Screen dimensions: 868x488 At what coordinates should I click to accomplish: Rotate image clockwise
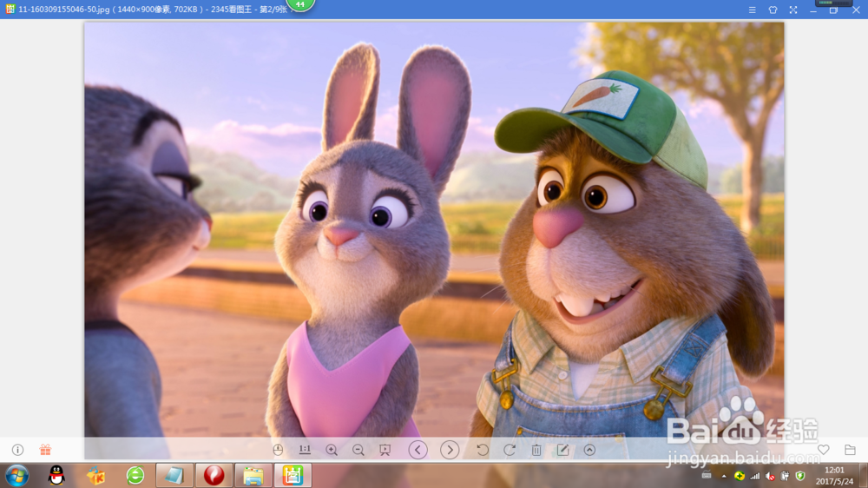(510, 450)
